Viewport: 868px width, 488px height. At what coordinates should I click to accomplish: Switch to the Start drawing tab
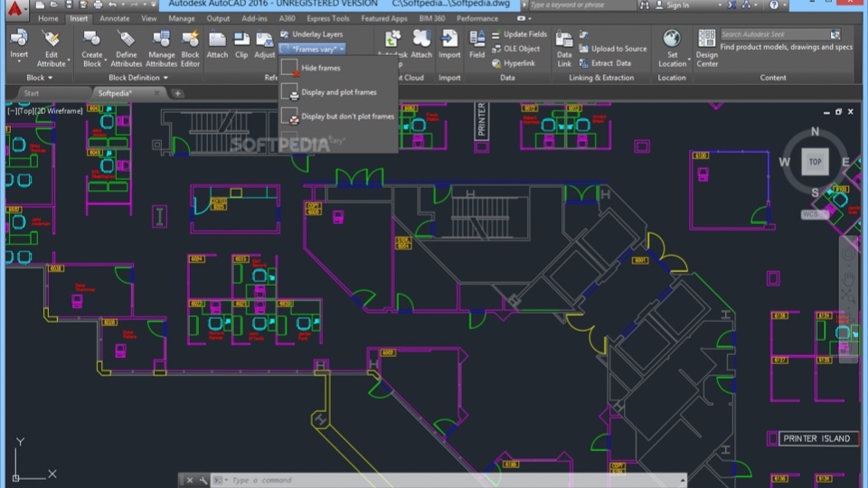[x=32, y=93]
